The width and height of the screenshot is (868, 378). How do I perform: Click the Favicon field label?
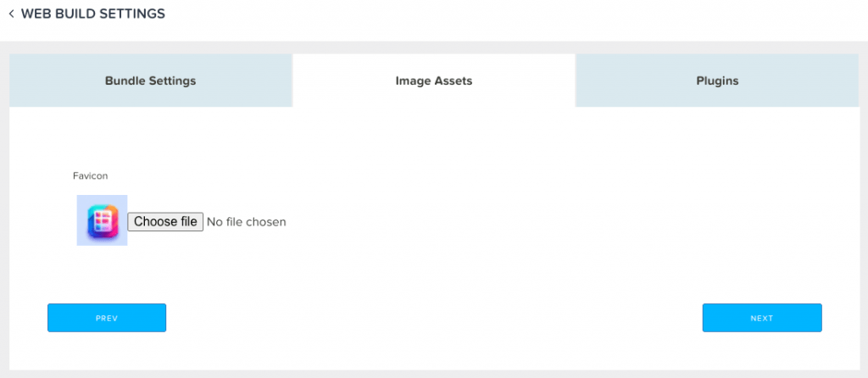coord(90,176)
